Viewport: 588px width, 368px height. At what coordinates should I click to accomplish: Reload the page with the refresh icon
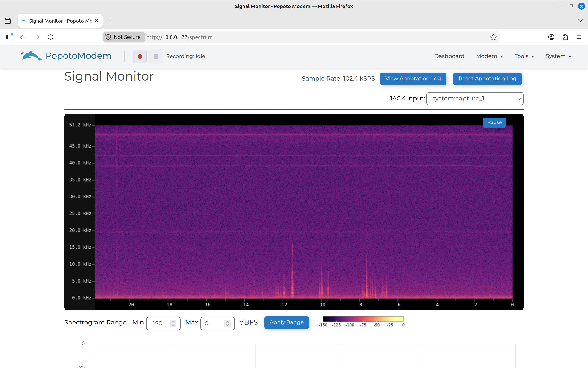(x=51, y=37)
